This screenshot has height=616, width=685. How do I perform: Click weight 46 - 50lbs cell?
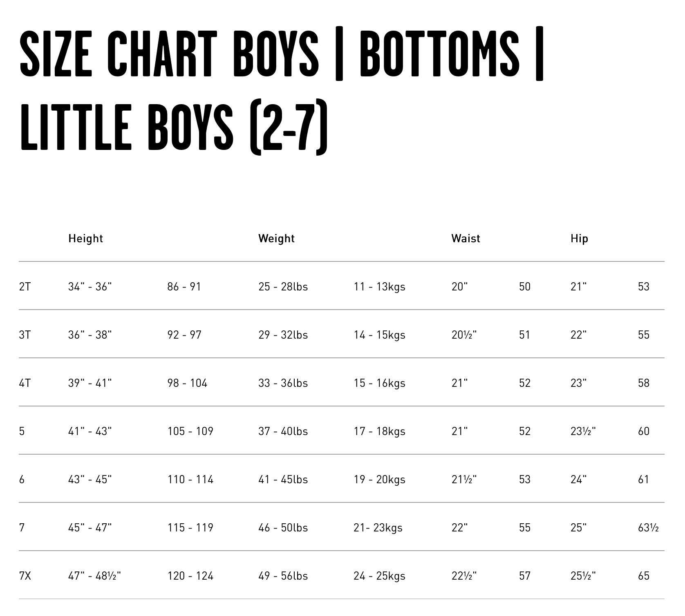pyautogui.click(x=283, y=528)
